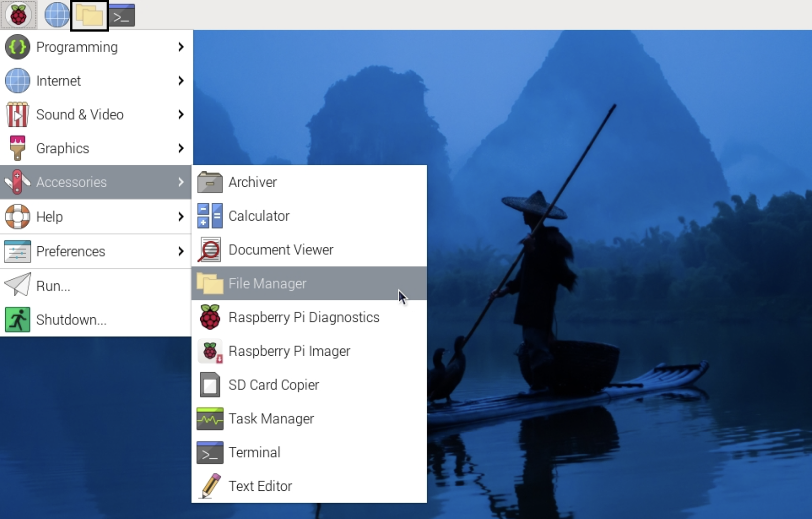Open the Text Editor
This screenshot has width=812, height=519.
260,486
